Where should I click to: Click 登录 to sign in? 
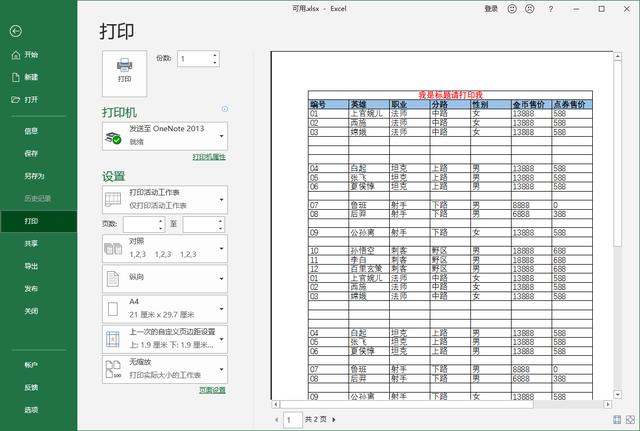click(491, 9)
